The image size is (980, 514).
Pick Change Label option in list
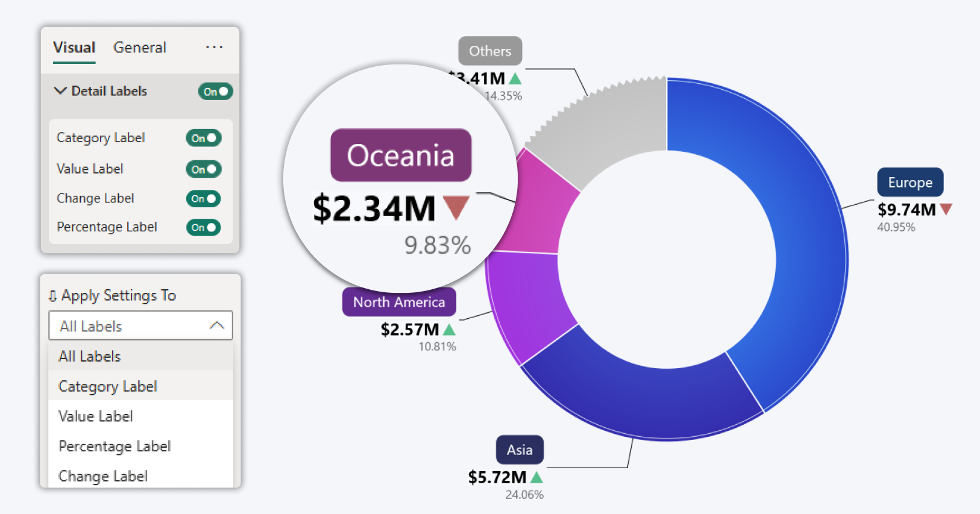(x=103, y=476)
